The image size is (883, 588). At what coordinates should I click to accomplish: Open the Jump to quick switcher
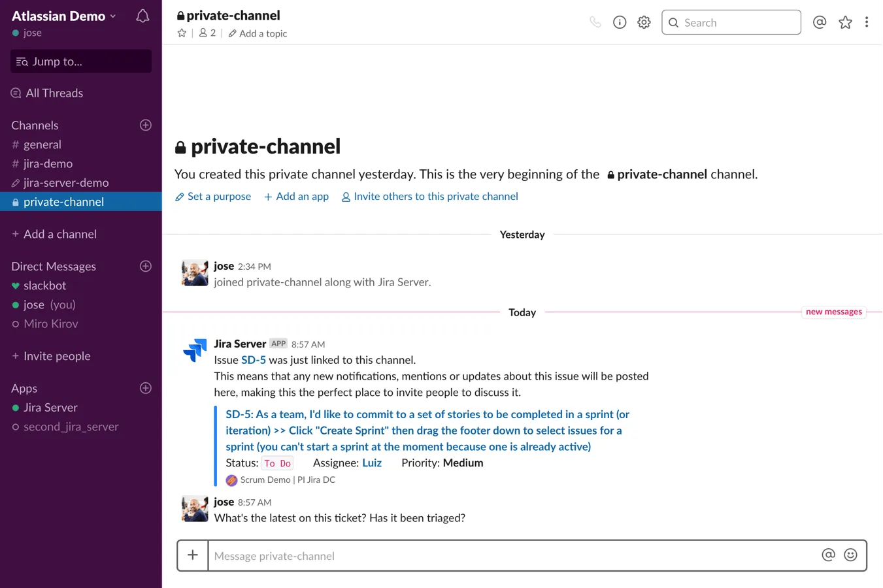click(81, 61)
